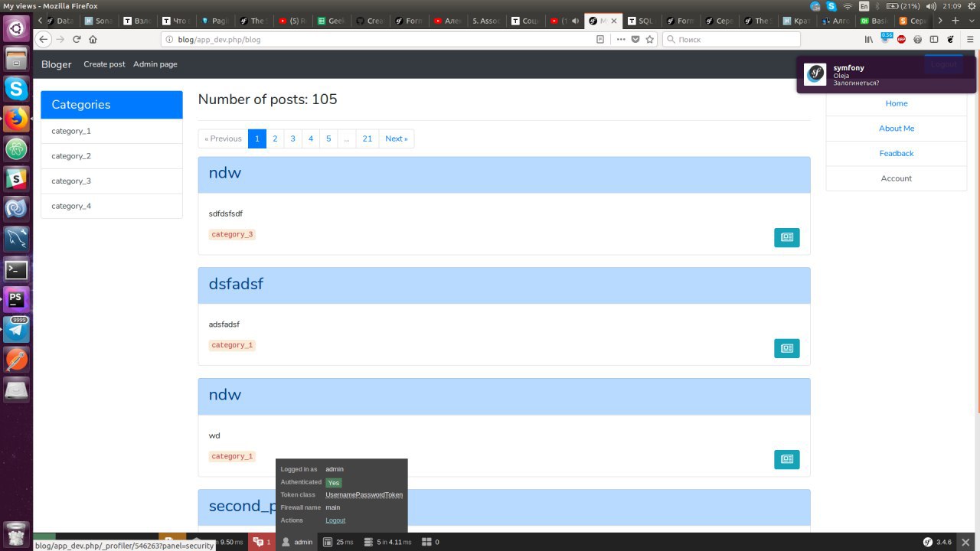Open the Create post nav link
The image size is (980, 551).
(104, 64)
